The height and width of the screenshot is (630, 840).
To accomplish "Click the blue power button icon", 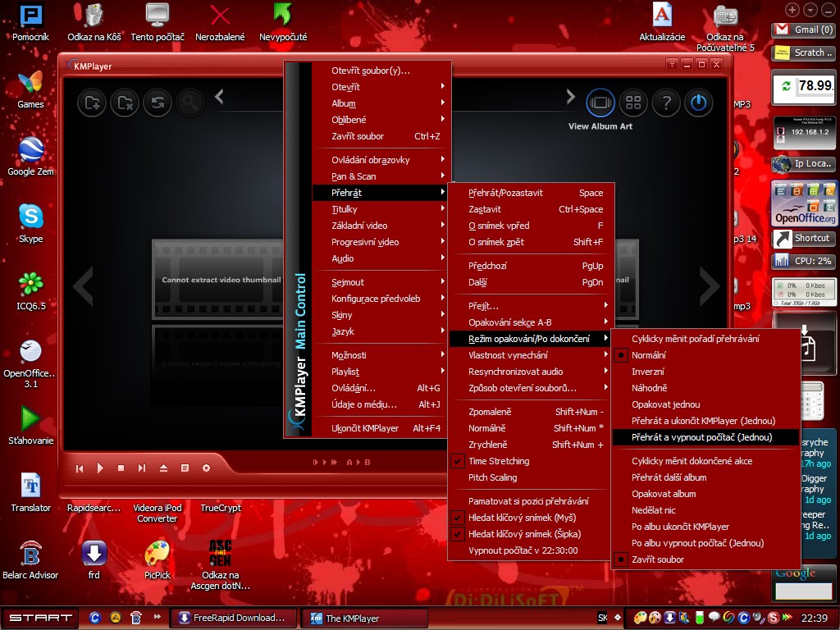I will (698, 103).
